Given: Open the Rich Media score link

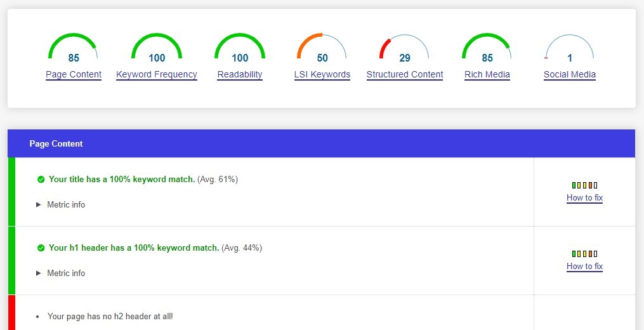Looking at the screenshot, I should point(487,74).
